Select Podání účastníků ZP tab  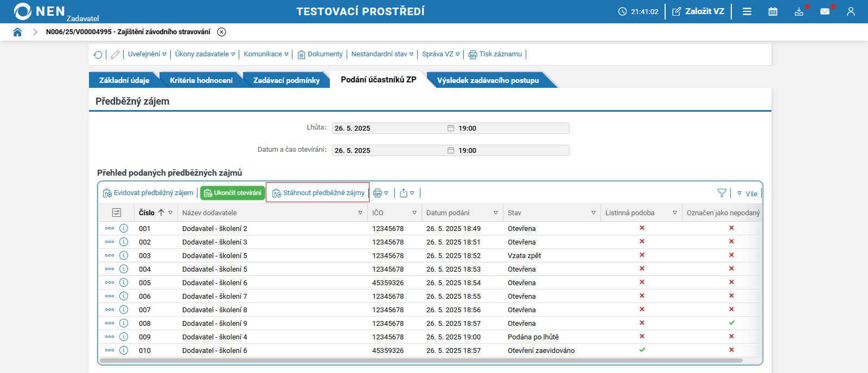379,80
